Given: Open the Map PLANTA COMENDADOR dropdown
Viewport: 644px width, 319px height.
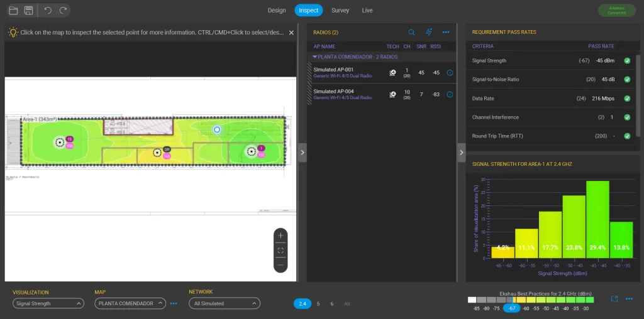Looking at the screenshot, I should [130, 303].
